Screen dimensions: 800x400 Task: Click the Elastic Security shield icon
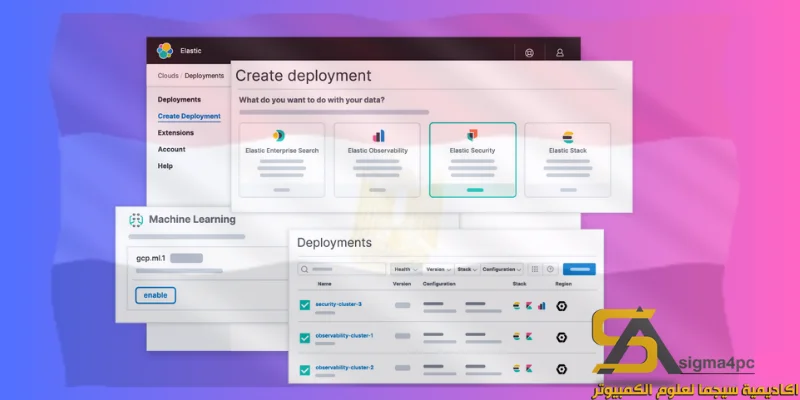[x=472, y=135]
